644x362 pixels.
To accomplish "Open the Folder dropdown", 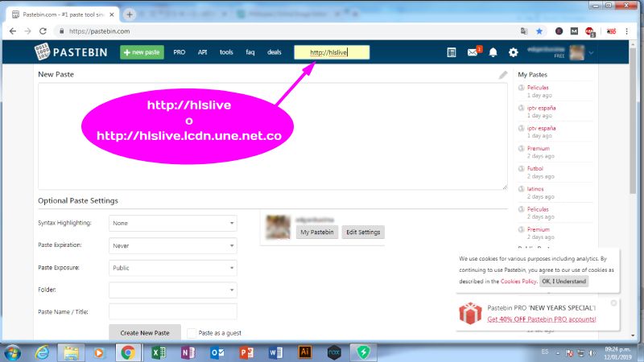I will [173, 290].
